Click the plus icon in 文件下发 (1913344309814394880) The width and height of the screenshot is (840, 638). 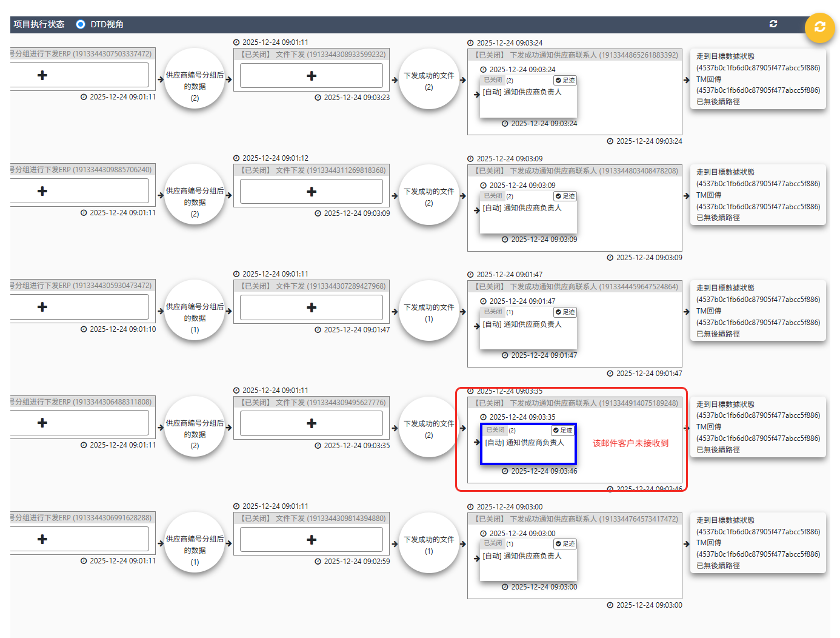312,540
